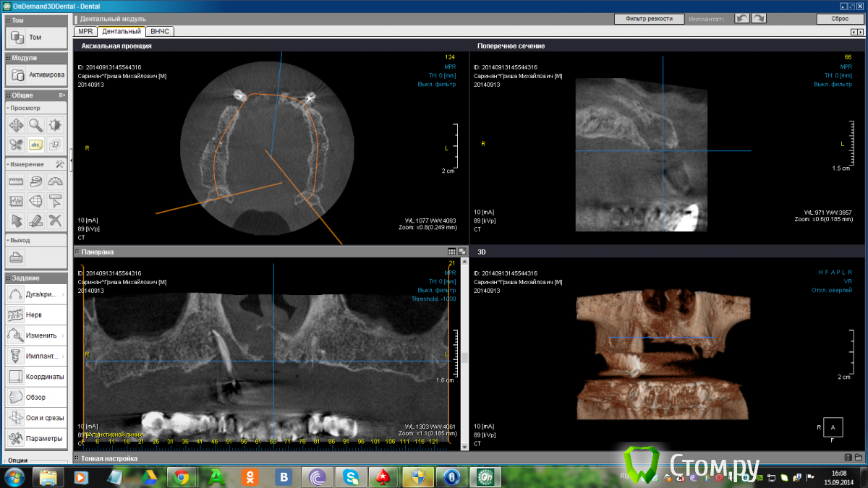
Task: Click the printer icon under Выход
Action: click(16, 257)
